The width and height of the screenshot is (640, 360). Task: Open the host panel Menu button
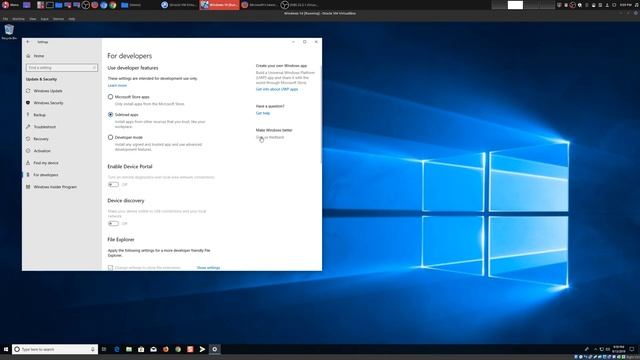(11, 5)
